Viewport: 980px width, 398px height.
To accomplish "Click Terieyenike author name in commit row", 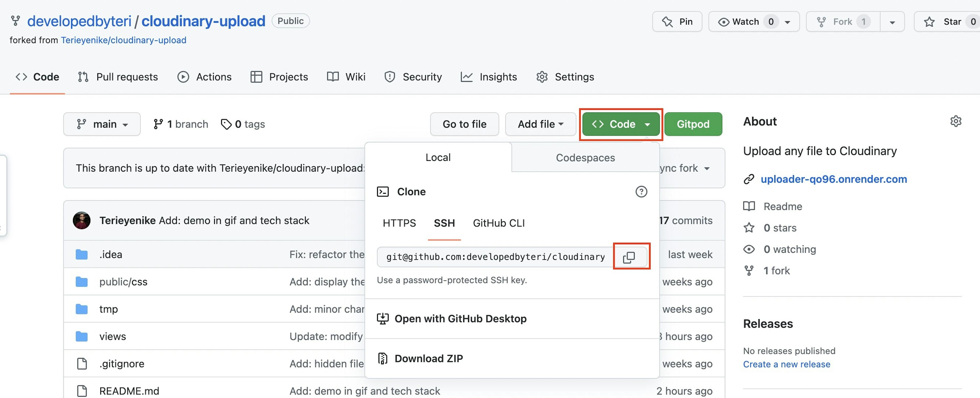I will pos(127,221).
